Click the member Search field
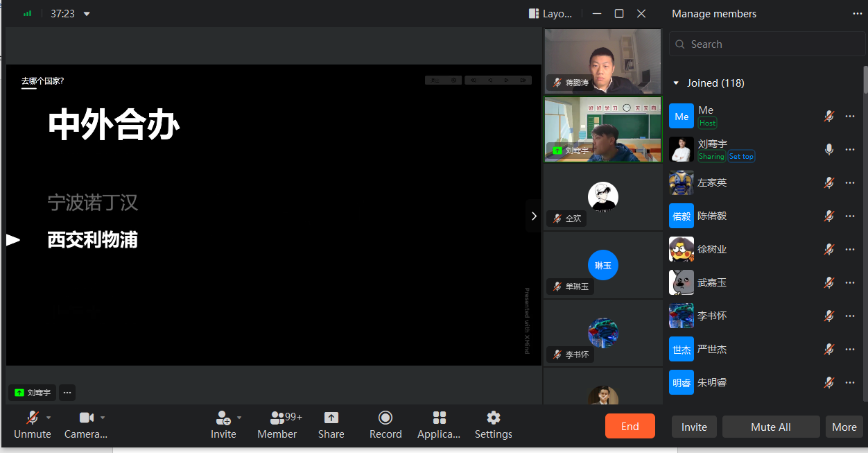The width and height of the screenshot is (868, 453). click(x=767, y=44)
